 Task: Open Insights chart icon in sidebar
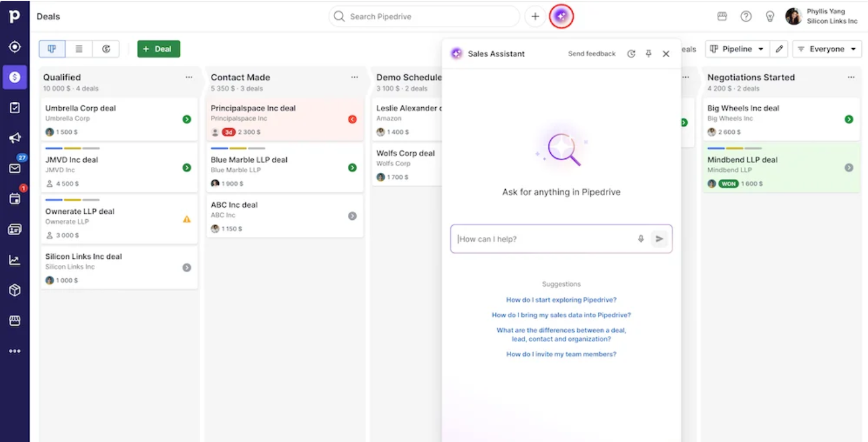14,260
